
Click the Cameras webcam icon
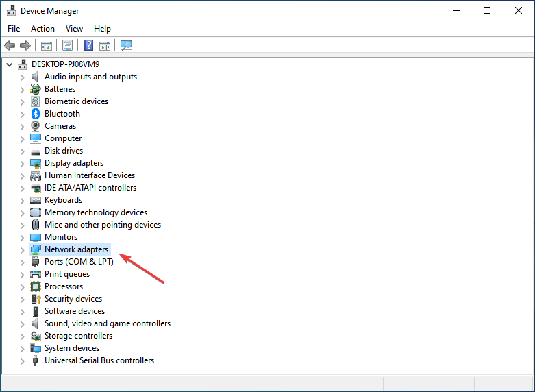click(x=36, y=126)
